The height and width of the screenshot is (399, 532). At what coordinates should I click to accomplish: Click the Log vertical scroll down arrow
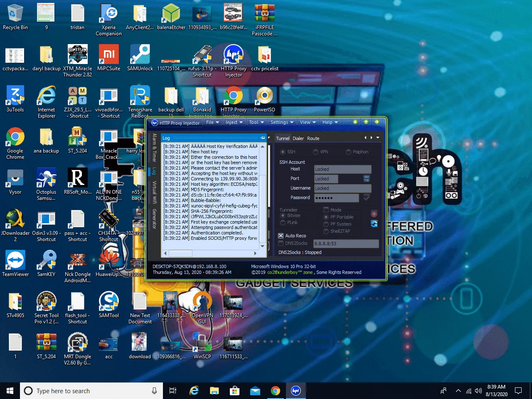(x=262, y=246)
